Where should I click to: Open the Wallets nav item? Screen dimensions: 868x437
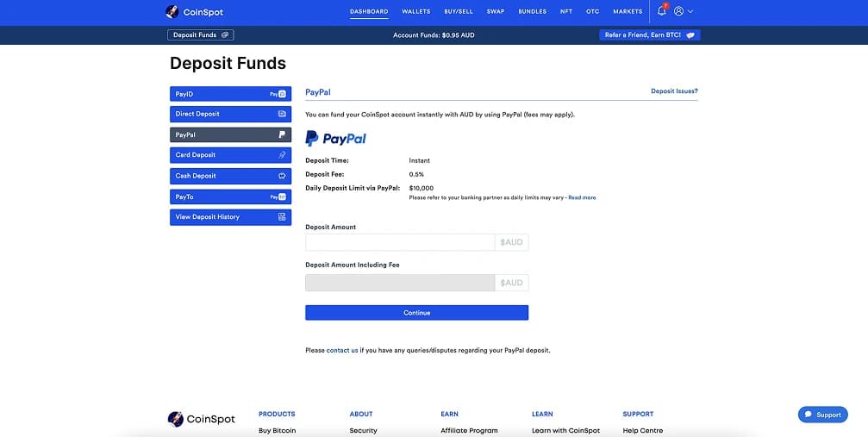coord(415,11)
